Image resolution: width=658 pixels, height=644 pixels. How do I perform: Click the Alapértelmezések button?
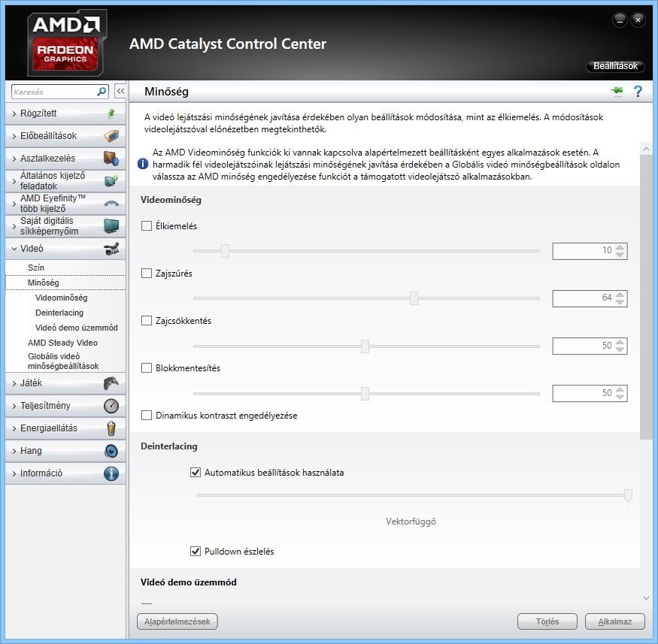177,621
